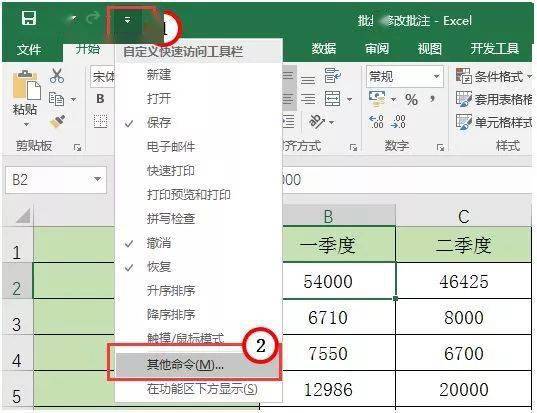This screenshot has height=413, width=537.
Task: Switch to the 开始 tab
Action: pyautogui.click(x=88, y=49)
